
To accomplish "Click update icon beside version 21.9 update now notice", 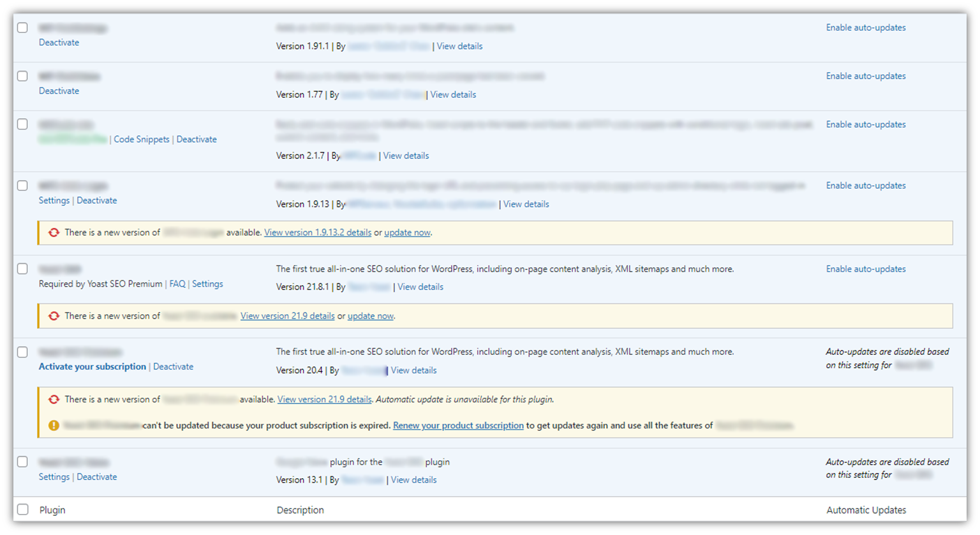I will (54, 316).
